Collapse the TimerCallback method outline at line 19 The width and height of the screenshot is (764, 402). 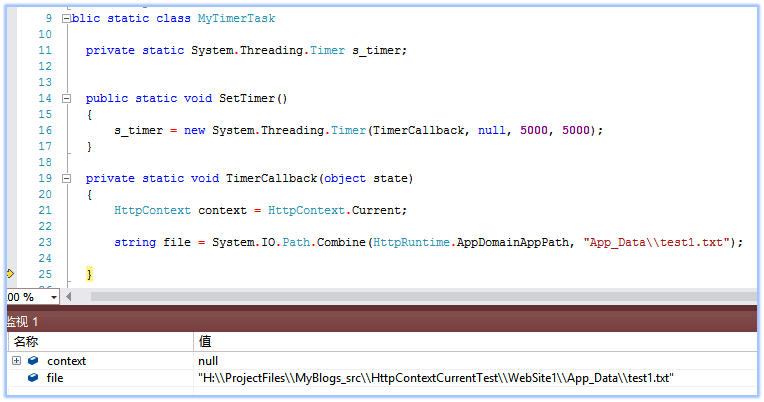(x=66, y=179)
